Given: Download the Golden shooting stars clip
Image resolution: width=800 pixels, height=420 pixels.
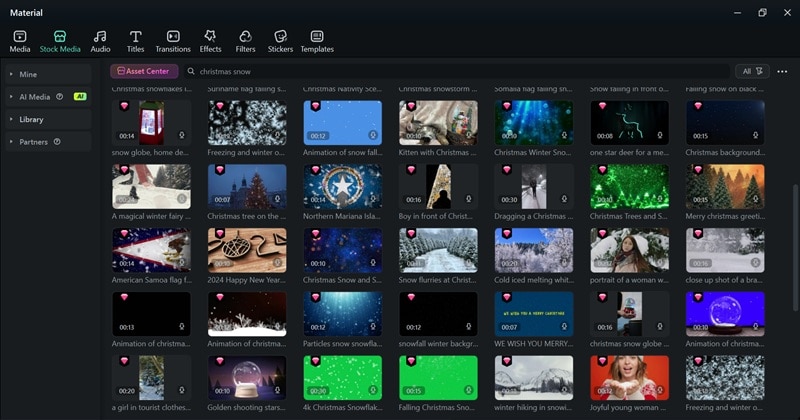Looking at the screenshot, I should click(278, 390).
